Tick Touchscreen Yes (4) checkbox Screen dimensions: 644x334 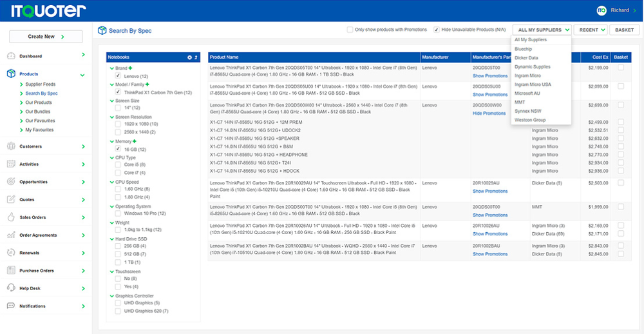(118, 287)
